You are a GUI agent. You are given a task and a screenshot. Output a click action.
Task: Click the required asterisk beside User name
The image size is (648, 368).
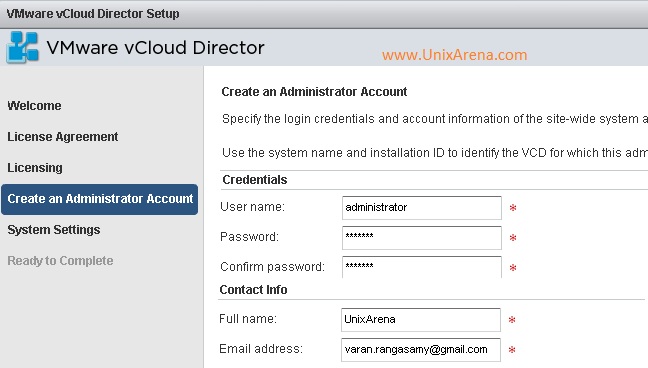pyautogui.click(x=513, y=208)
